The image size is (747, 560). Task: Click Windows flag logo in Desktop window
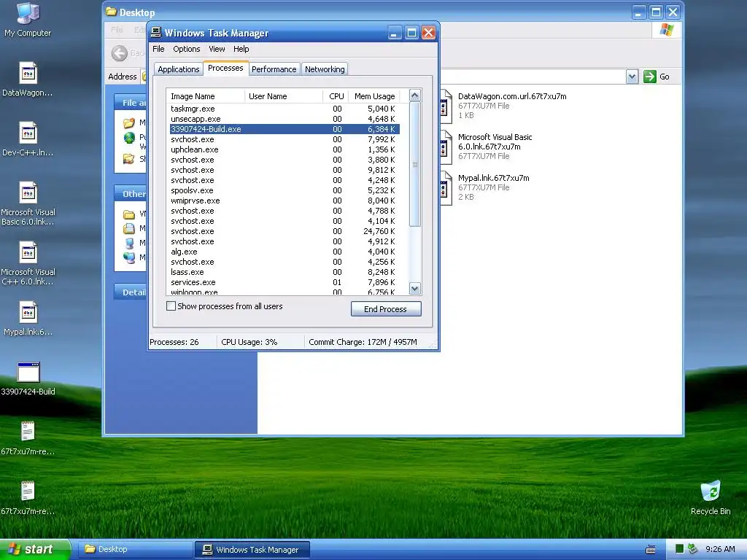667,30
